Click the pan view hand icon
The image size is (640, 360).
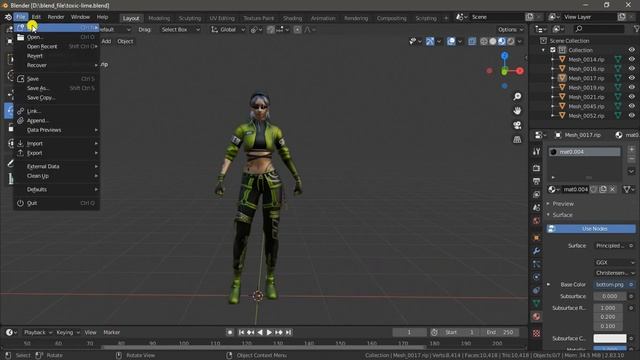(517, 111)
